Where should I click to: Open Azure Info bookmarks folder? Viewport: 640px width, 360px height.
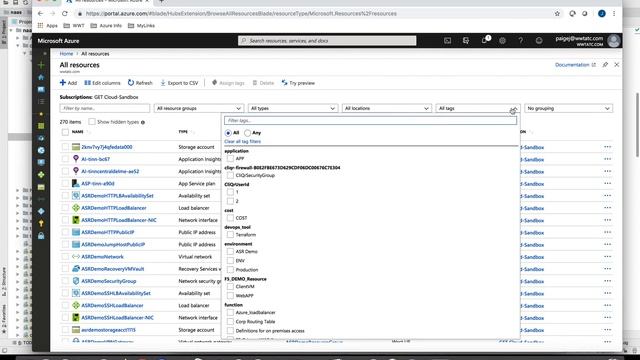pos(106,26)
